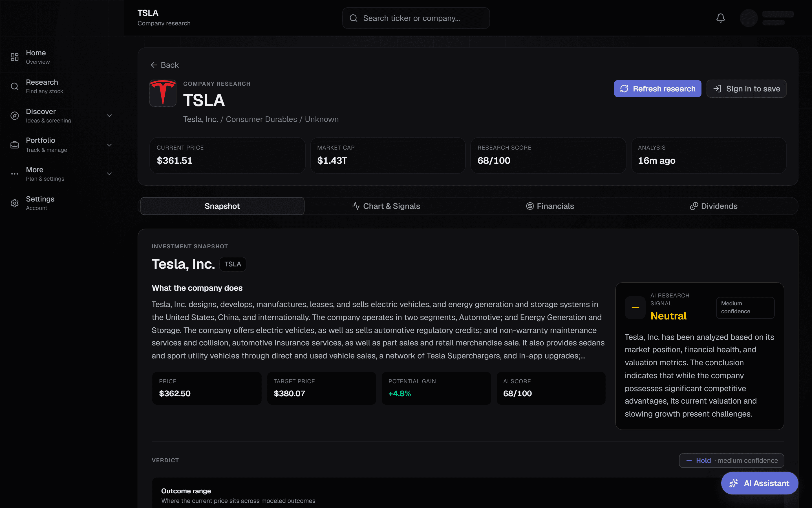Screen dimensions: 812x508
Task: Click the Outcome range heading
Action: click(x=186, y=491)
